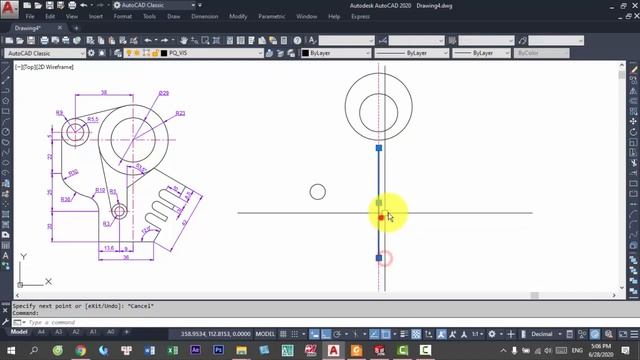Click the top blue grip on selected line
This screenshot has height=360, width=640.
pyautogui.click(x=379, y=148)
